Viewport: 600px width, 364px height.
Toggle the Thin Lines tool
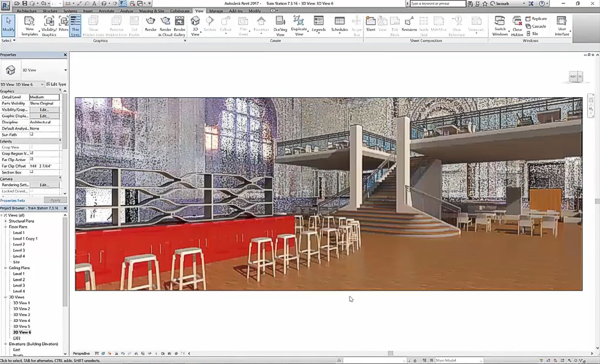pos(75,26)
